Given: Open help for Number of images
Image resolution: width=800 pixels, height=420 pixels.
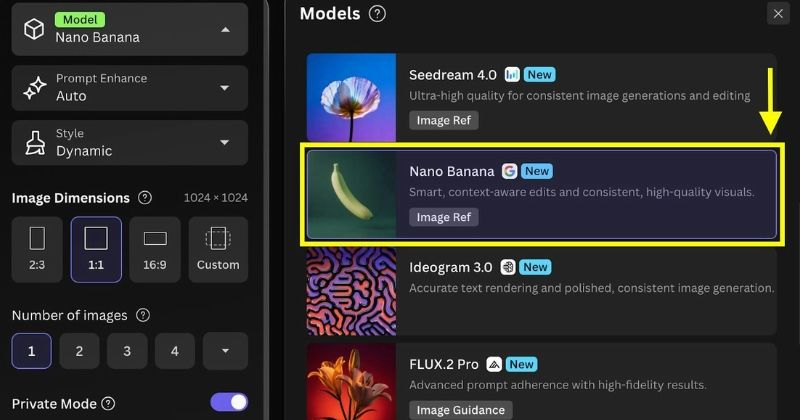Looking at the screenshot, I should [143, 315].
